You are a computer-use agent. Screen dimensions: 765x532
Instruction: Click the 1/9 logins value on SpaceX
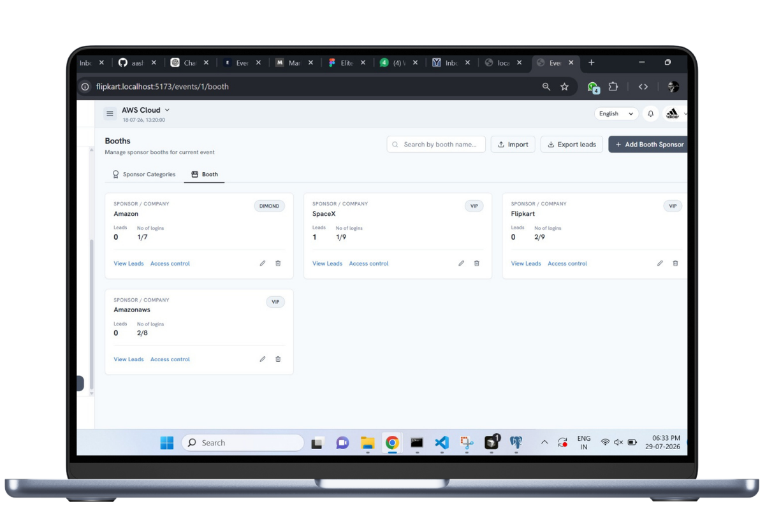pos(341,237)
